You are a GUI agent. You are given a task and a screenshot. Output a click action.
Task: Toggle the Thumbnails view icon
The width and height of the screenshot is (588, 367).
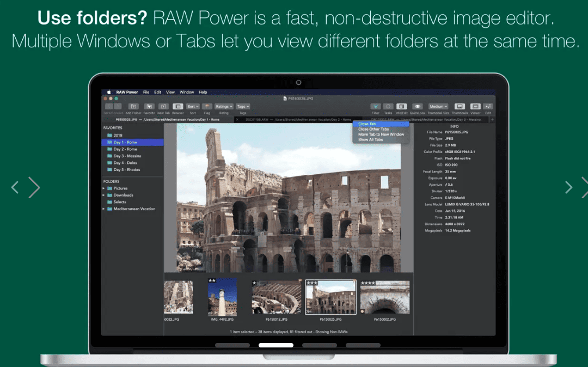(x=460, y=107)
